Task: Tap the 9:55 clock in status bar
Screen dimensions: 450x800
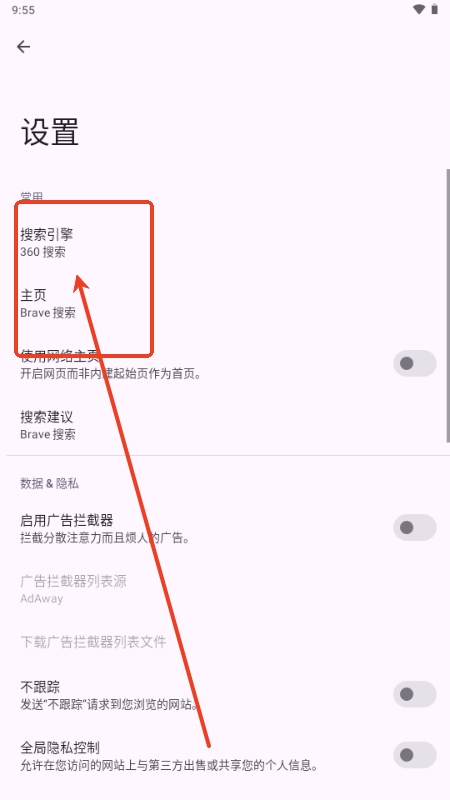Action: click(x=23, y=10)
